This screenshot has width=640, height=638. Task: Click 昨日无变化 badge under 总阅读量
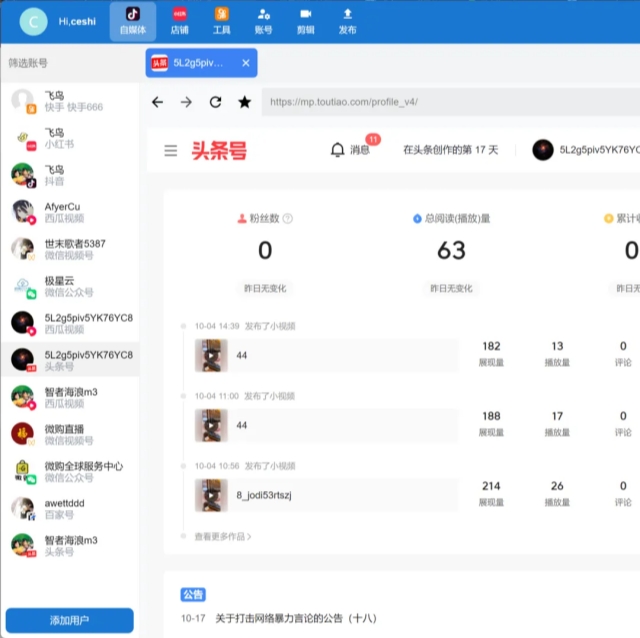point(451,289)
